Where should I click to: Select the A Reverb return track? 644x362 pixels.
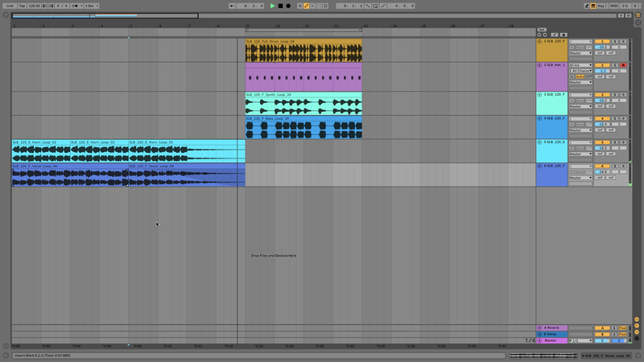[x=552, y=327]
